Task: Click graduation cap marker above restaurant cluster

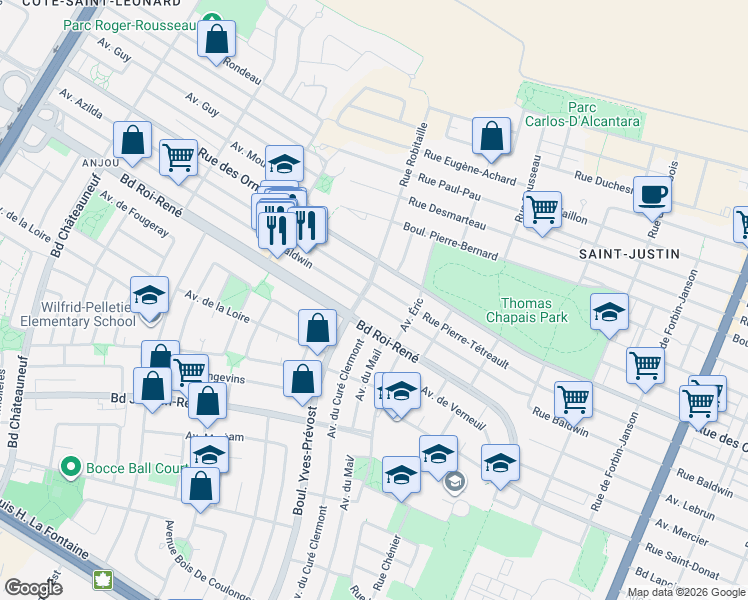Action: pyautogui.click(x=284, y=164)
